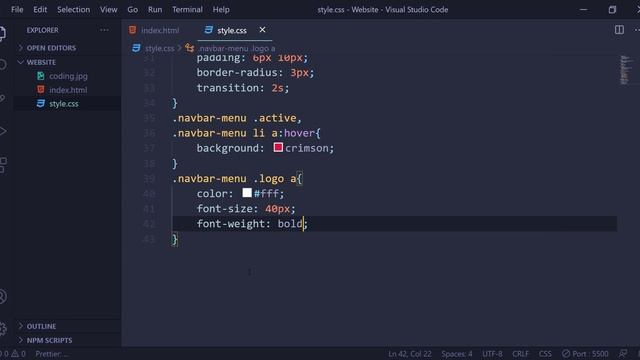Open the Selection menu
The height and width of the screenshot is (360, 640).
coord(73,9)
